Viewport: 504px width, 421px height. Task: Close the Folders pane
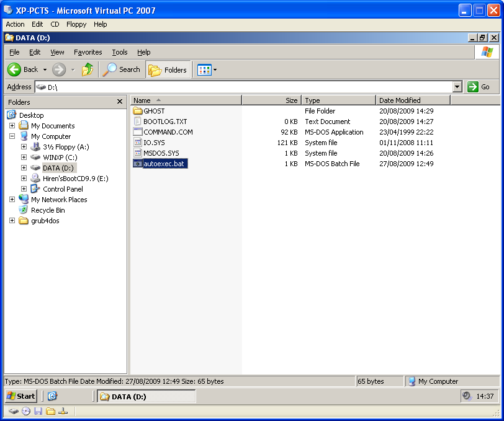[x=120, y=102]
